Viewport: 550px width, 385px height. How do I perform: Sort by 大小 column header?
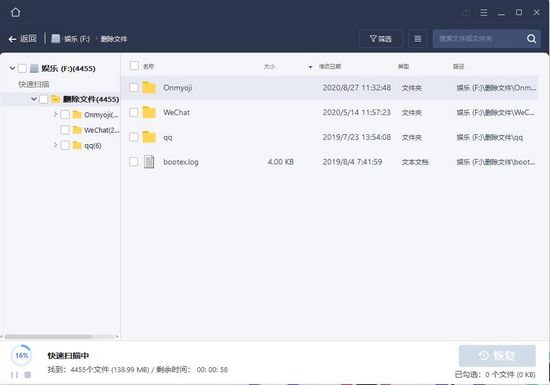(269, 66)
